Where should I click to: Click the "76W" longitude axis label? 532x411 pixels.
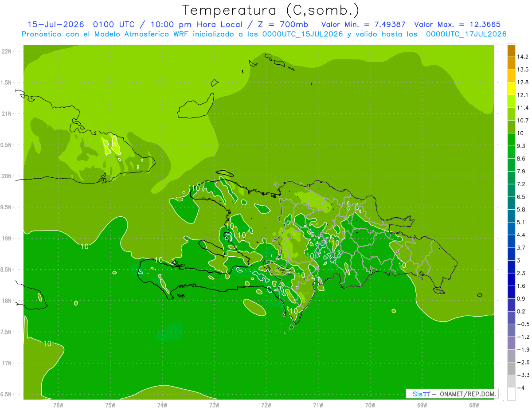[x=58, y=405]
